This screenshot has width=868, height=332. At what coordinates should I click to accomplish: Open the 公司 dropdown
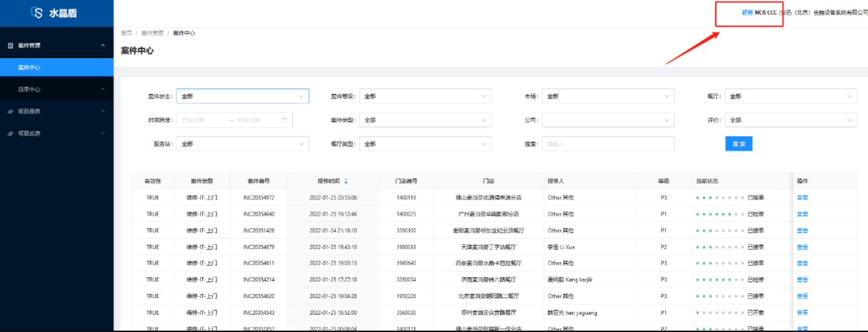(608, 120)
